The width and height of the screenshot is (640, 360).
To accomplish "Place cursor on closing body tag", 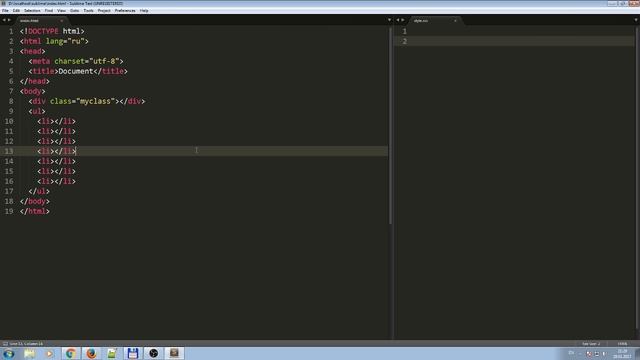I will [x=35, y=201].
